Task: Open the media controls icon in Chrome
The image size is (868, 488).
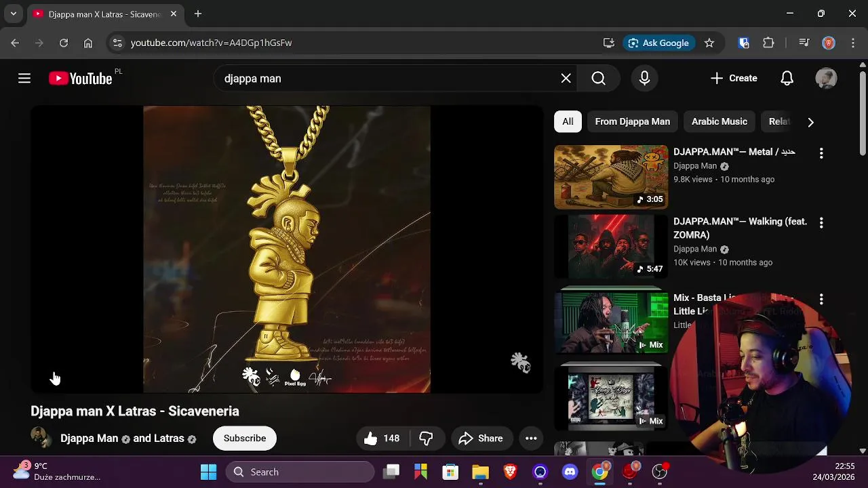Action: click(804, 43)
